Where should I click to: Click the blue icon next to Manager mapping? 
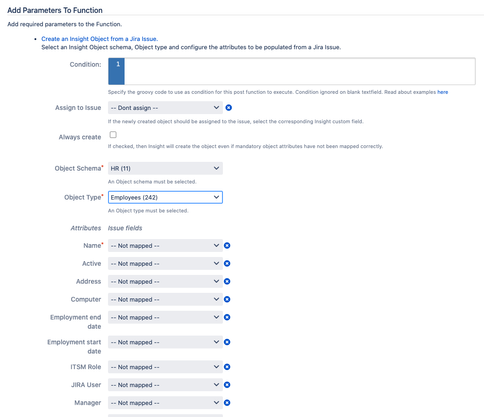coord(227,403)
